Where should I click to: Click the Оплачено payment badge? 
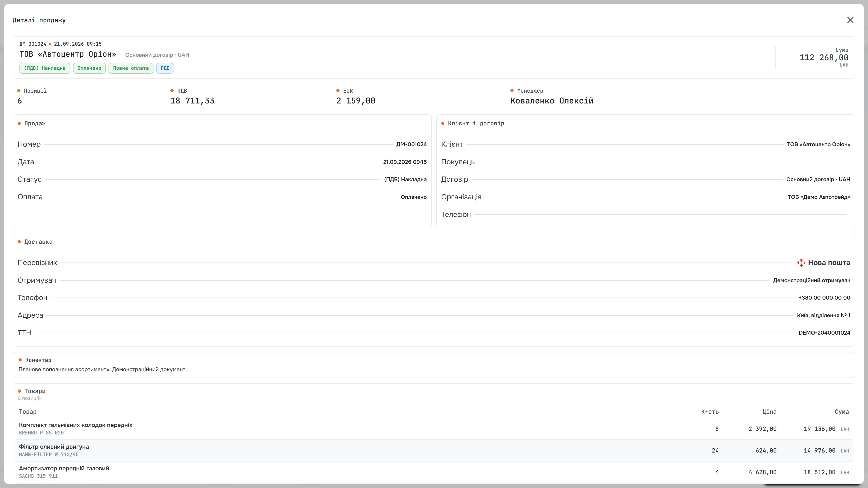[x=89, y=68]
